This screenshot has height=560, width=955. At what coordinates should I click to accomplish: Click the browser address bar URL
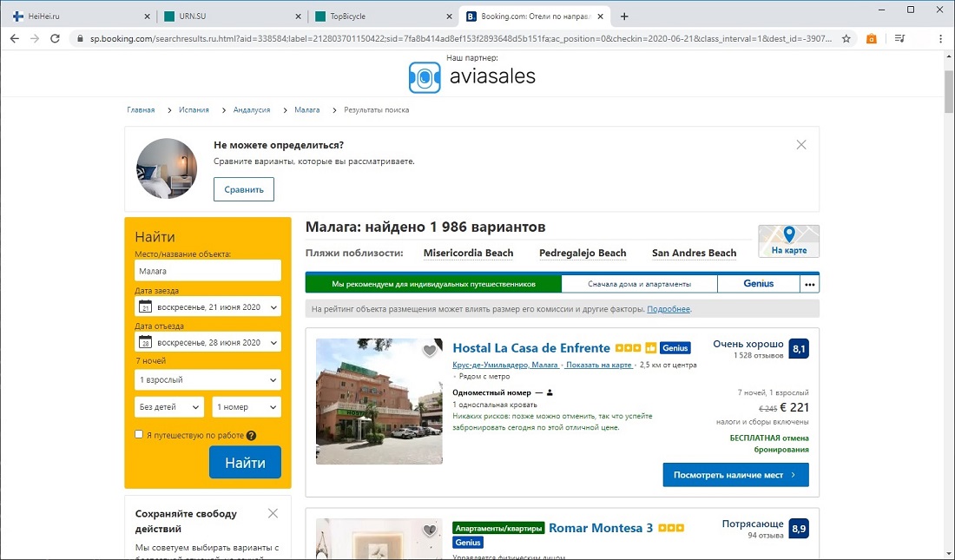click(460, 38)
